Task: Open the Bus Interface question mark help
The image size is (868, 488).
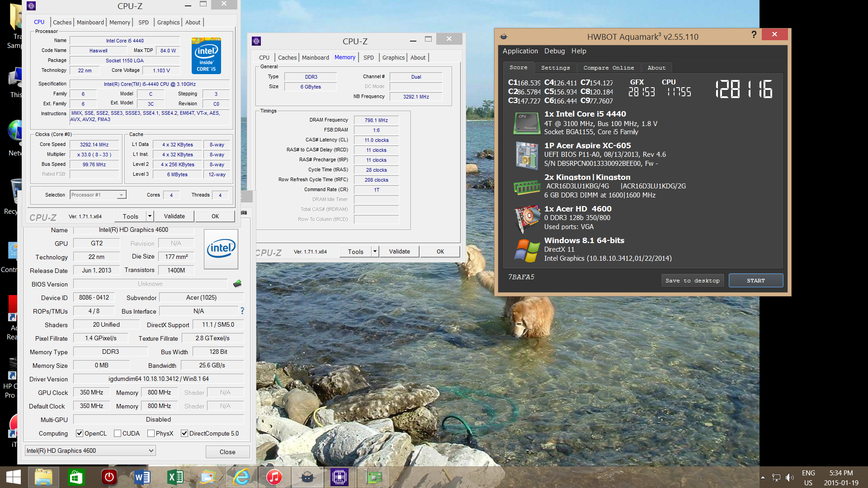Action: pyautogui.click(x=242, y=311)
